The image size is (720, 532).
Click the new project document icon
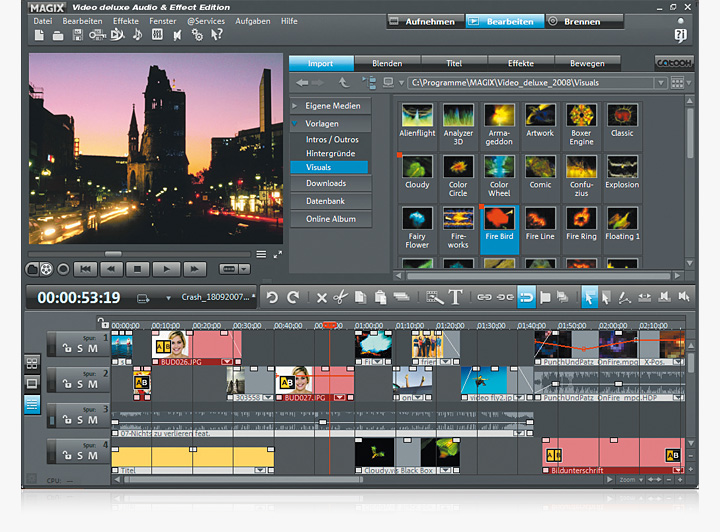(39, 35)
